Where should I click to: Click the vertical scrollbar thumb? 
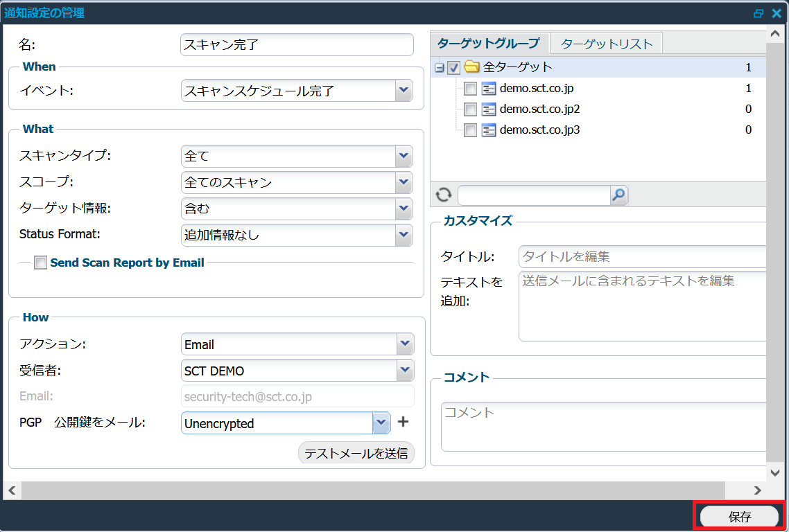click(x=775, y=252)
